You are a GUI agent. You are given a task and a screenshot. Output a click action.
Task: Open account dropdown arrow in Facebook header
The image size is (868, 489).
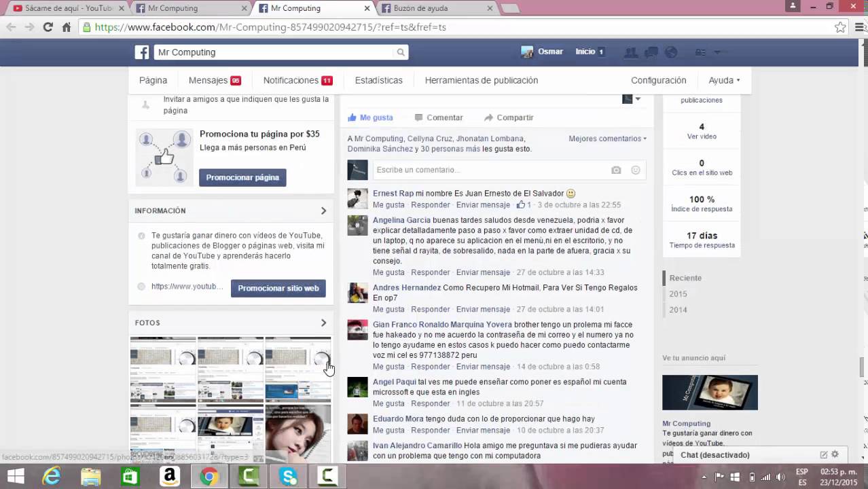point(717,52)
